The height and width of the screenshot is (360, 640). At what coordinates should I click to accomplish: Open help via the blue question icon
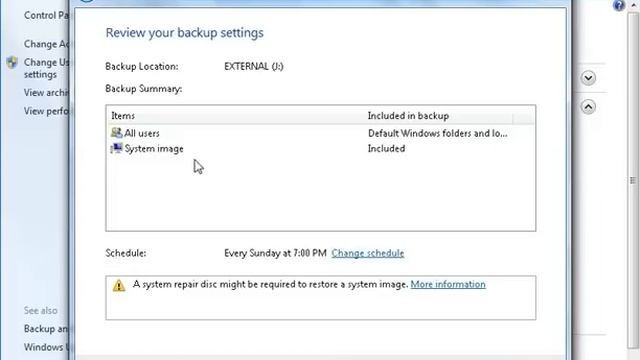[619, 5]
